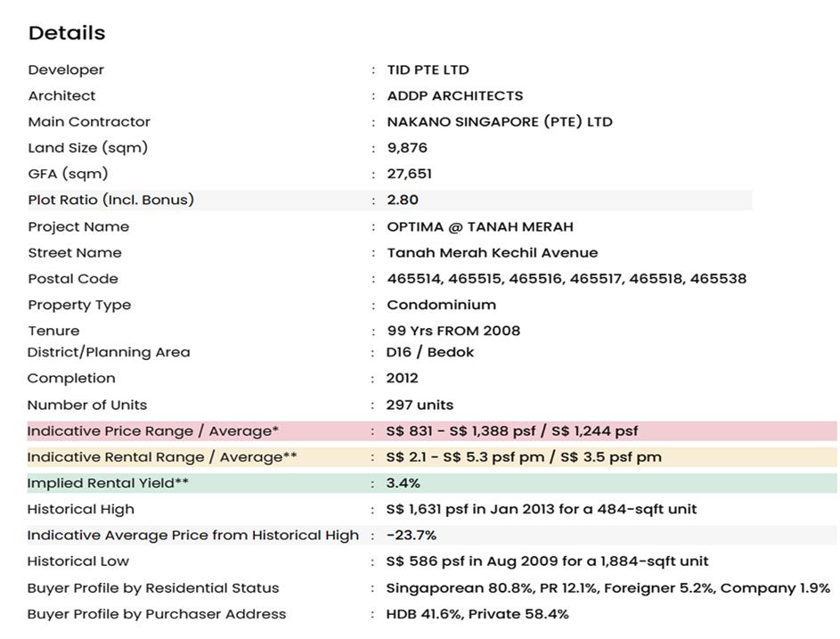Viewport: 840px width, 639px height.
Task: Click the yellow Indicative Rental Range label
Action: [x=161, y=456]
